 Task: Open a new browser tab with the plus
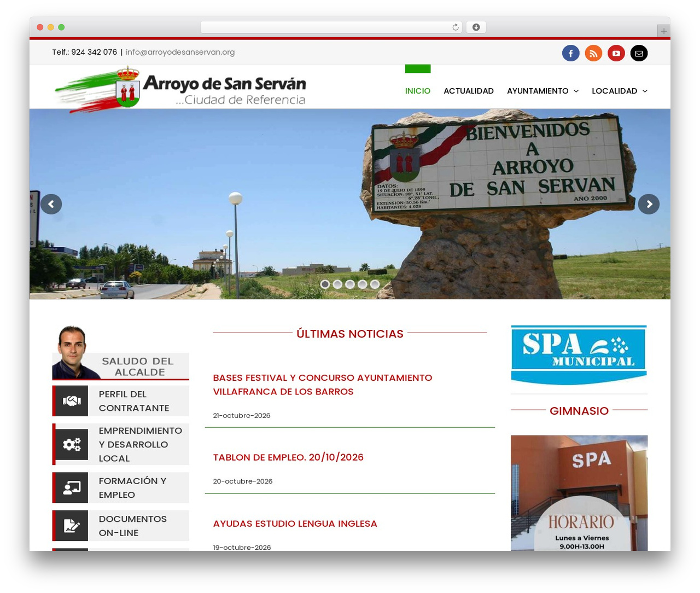pyautogui.click(x=664, y=31)
